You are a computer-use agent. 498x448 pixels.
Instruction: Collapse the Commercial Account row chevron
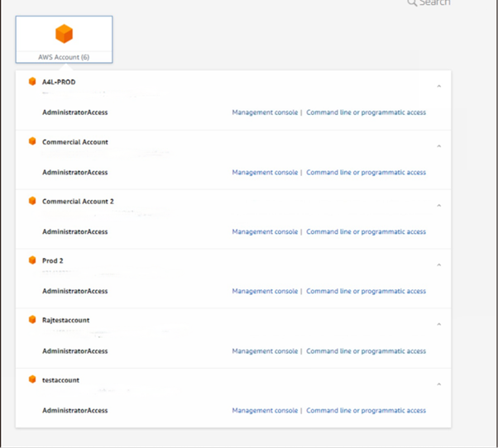coord(439,146)
